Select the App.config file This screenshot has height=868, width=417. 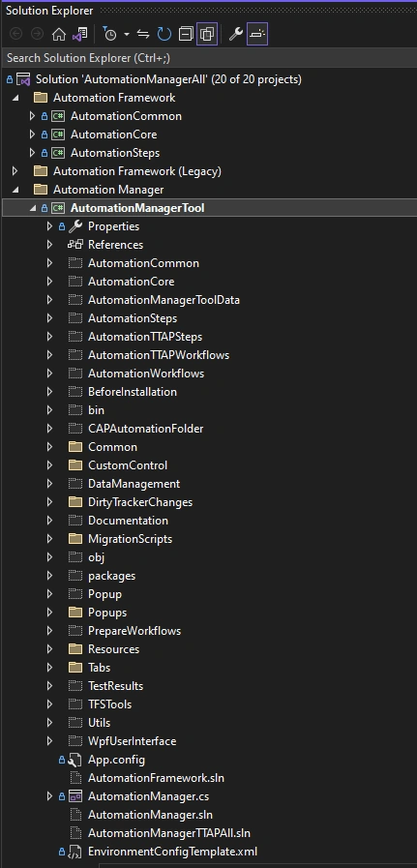(116, 760)
